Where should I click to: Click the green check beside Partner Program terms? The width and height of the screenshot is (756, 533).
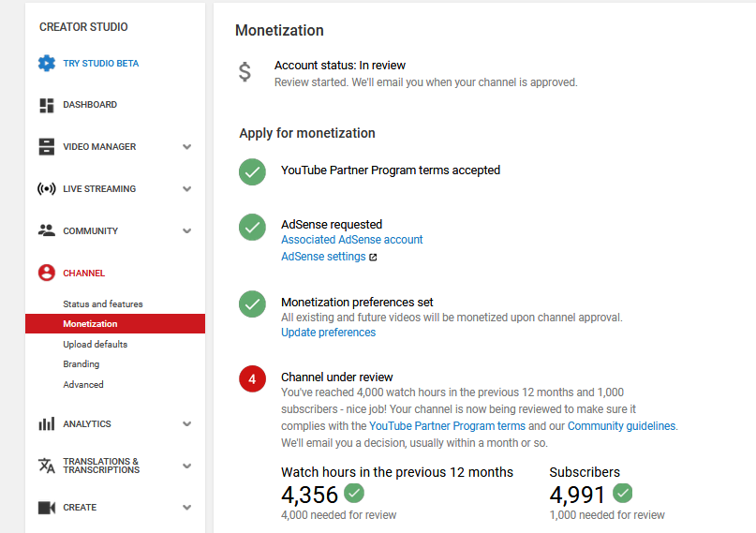tap(252, 172)
